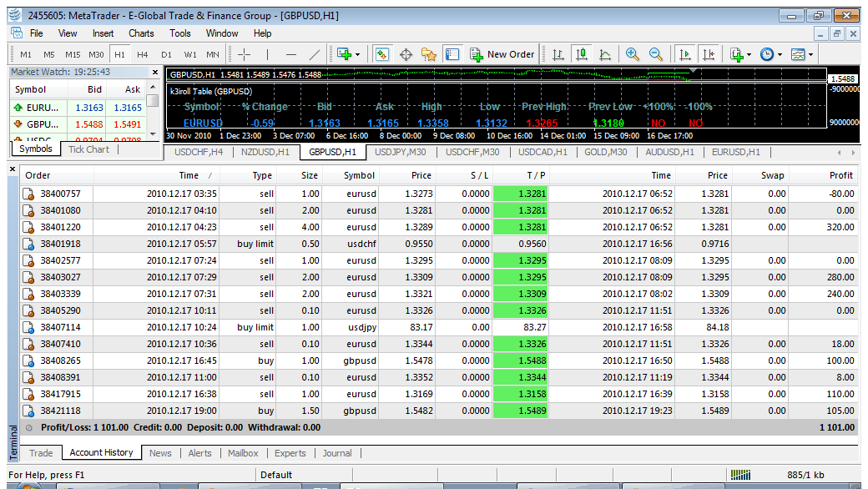Viewport: 868px width, 489px height.
Task: Click the MetaTrader menu bar app icon
Action: (18, 33)
